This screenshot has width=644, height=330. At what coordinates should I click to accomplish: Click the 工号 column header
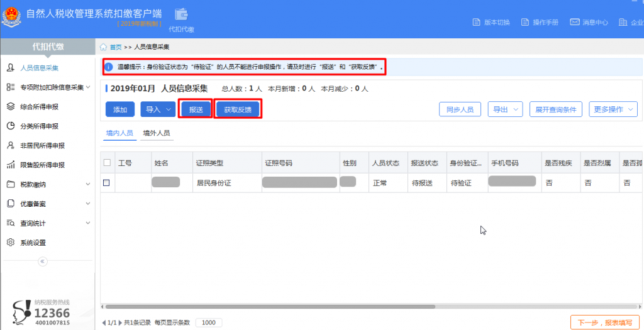pos(133,163)
